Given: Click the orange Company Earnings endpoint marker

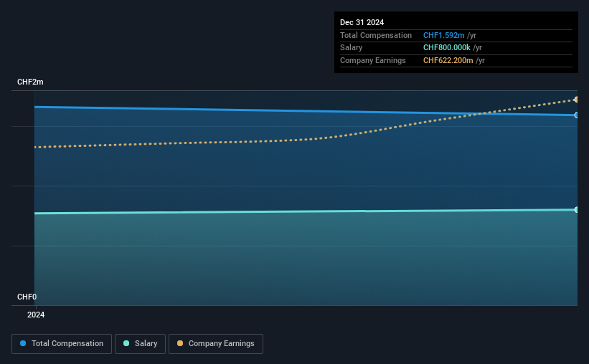Looking at the screenshot, I should coord(576,100).
